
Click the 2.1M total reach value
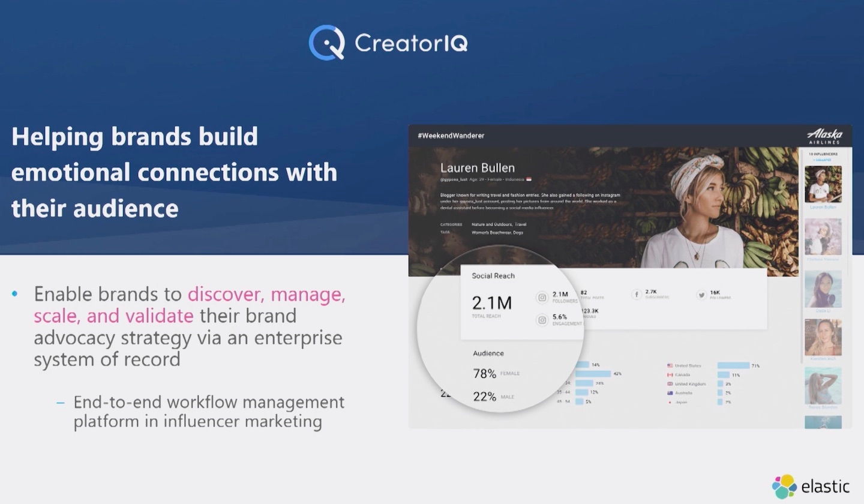pyautogui.click(x=492, y=303)
